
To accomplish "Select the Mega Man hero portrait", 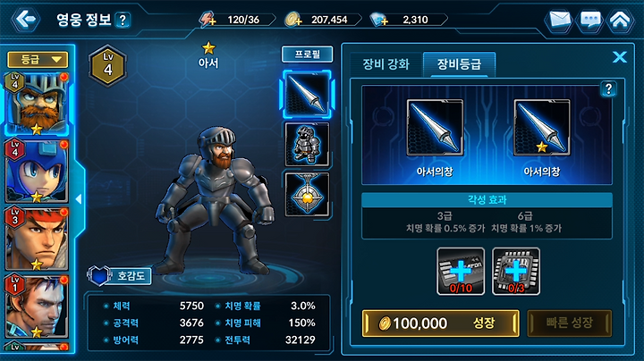I will [x=36, y=171].
